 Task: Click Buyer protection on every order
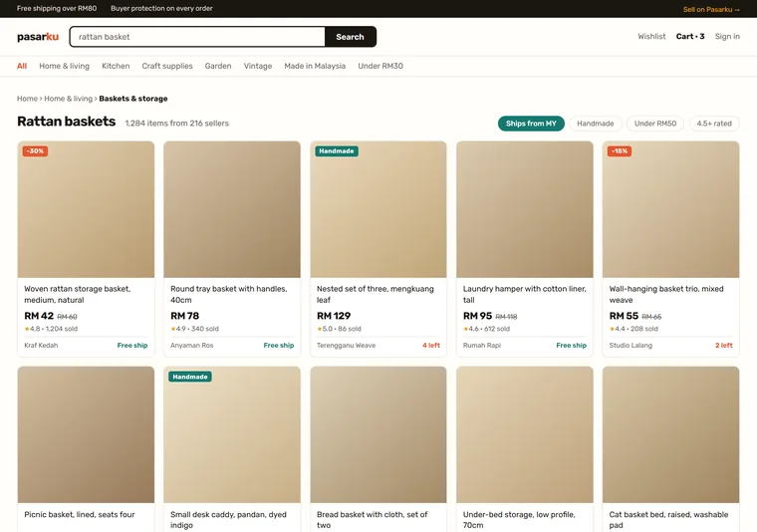point(161,8)
